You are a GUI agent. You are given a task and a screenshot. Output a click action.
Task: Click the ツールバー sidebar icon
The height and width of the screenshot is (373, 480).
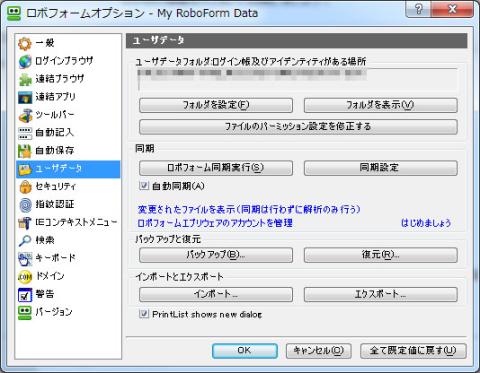coord(25,115)
